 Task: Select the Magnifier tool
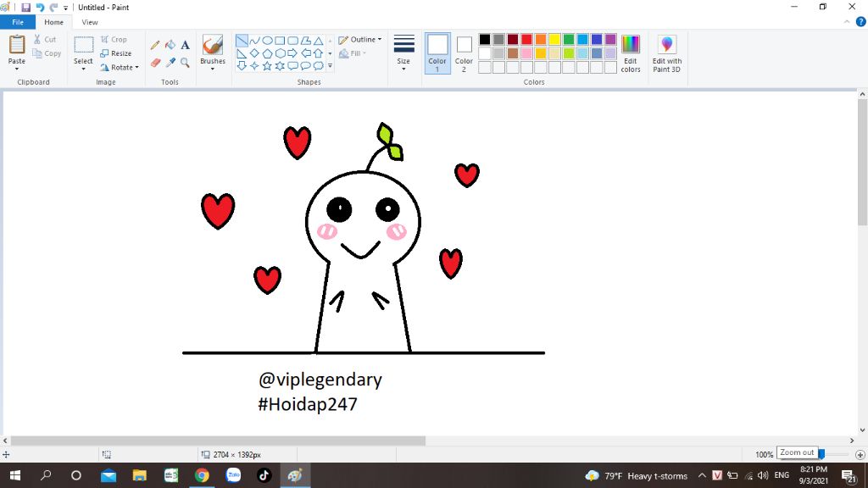pos(185,63)
